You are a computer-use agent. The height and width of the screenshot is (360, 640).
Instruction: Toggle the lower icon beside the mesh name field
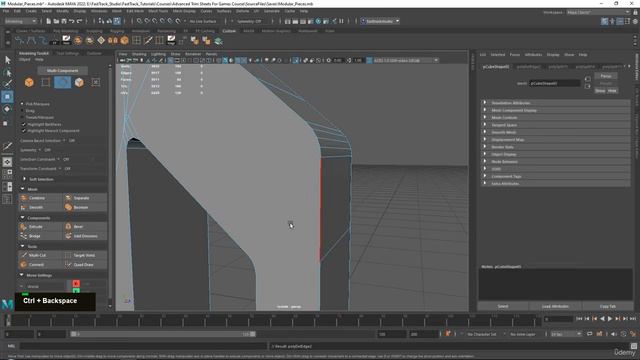pyautogui.click(x=588, y=86)
